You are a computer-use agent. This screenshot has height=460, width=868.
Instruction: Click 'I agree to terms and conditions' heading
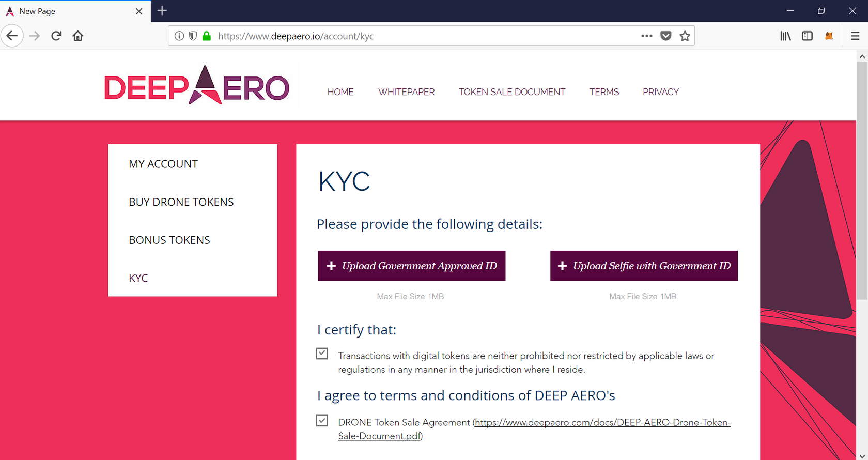point(466,396)
